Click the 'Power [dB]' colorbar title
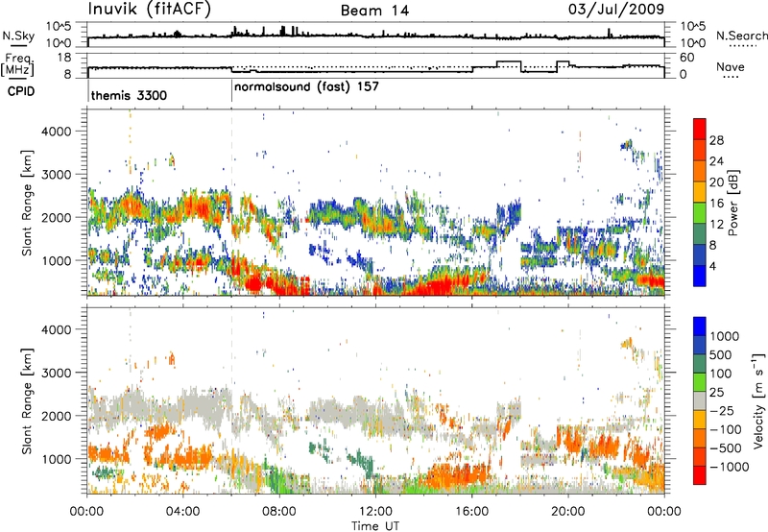 [x=732, y=203]
